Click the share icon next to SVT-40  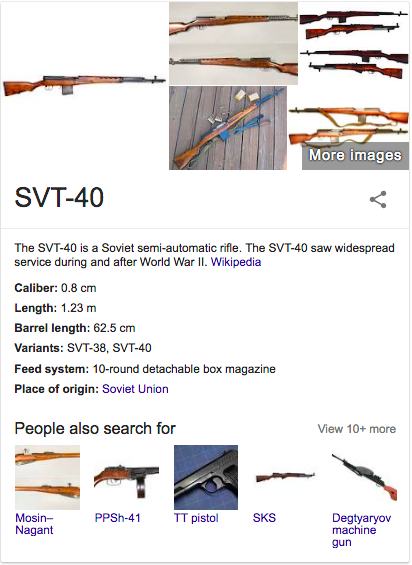378,199
